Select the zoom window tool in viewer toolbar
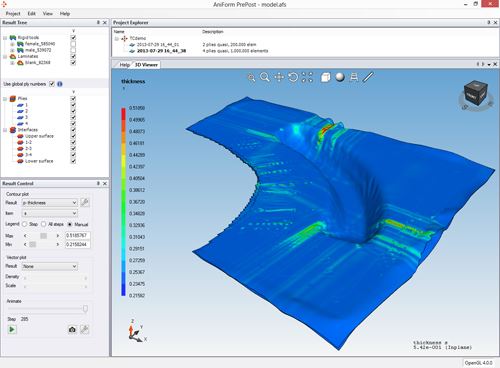The width and height of the screenshot is (500, 368). pos(251,77)
